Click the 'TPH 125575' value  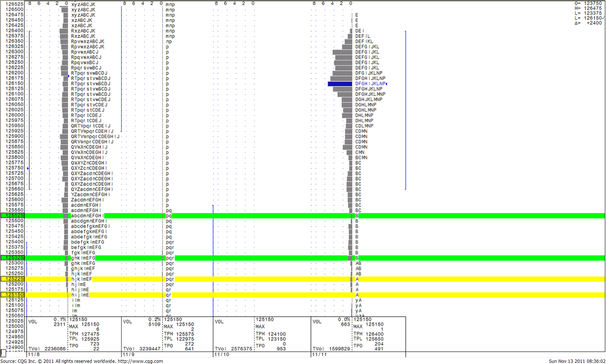click(x=179, y=334)
